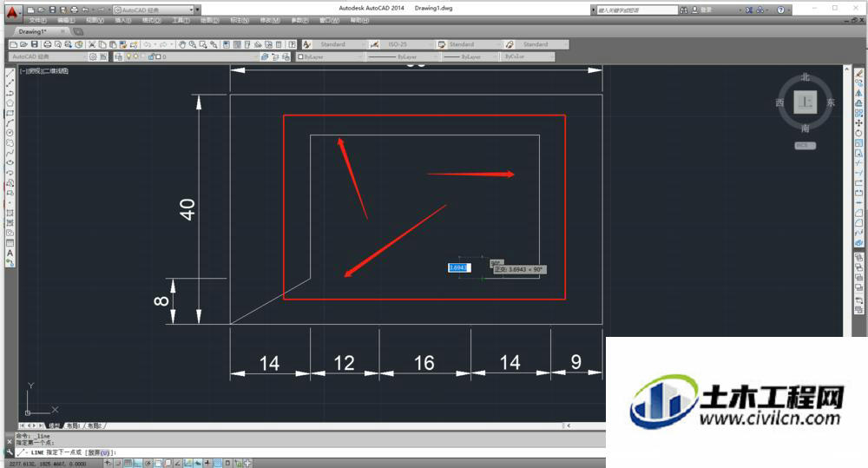Image resolution: width=868 pixels, height=468 pixels.
Task: Switch to the 布局1 layout tab
Action: coord(73,426)
